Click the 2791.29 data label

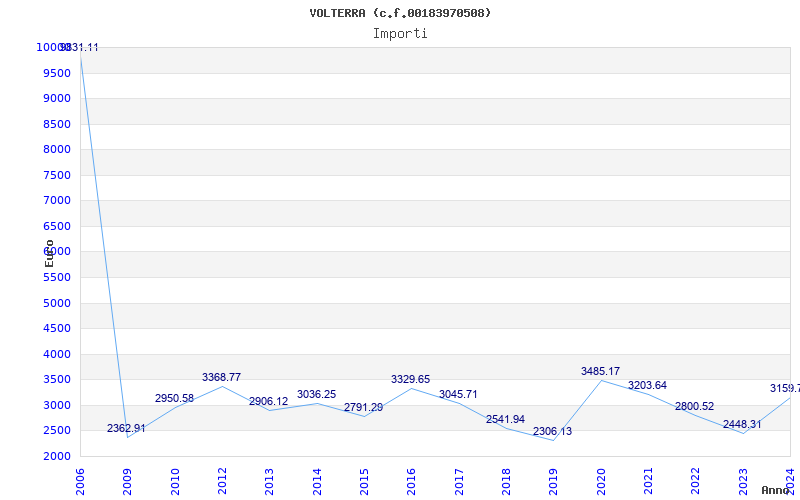tap(363, 408)
